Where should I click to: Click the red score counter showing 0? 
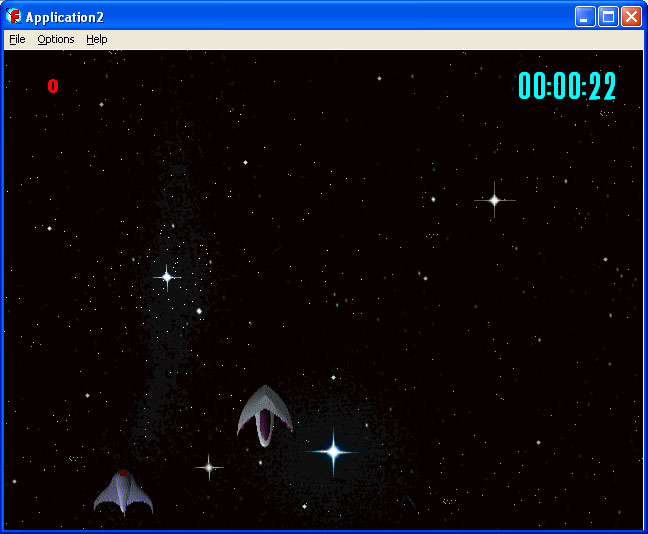click(53, 87)
